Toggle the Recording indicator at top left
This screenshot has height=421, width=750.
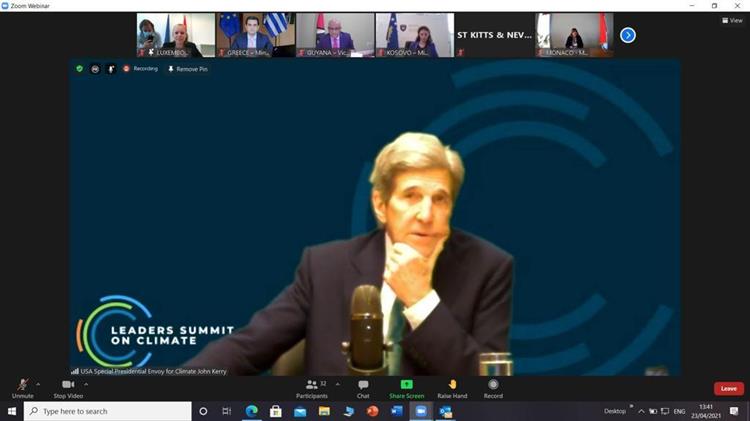coord(140,69)
